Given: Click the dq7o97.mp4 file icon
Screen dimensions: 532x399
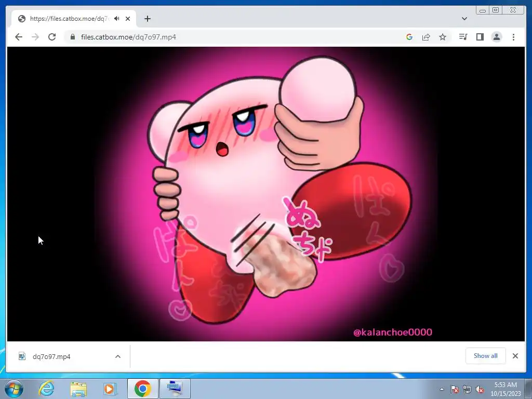Looking at the screenshot, I should (22, 356).
